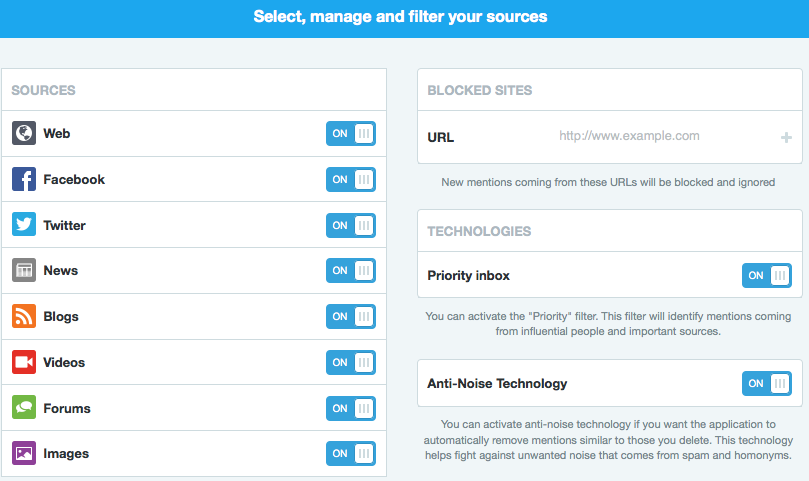This screenshot has height=481, width=809.
Task: Turn off Videos source toggle
Action: (350, 362)
